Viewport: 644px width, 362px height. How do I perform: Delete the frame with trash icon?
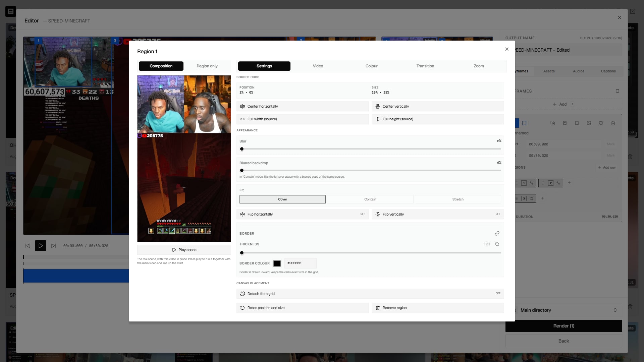(x=613, y=123)
